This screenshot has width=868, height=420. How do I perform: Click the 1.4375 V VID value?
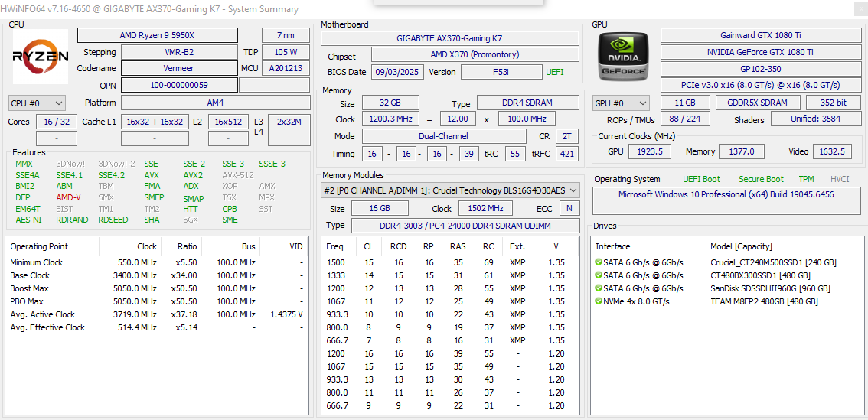pyautogui.click(x=286, y=314)
